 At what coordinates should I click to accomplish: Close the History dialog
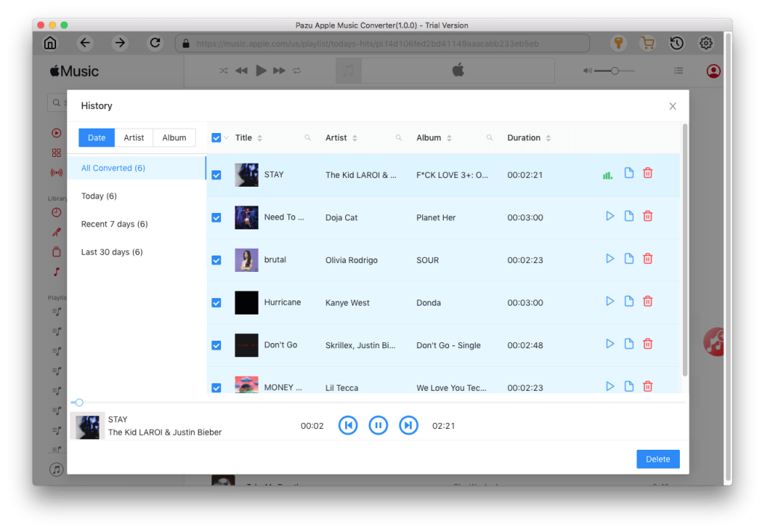[672, 106]
